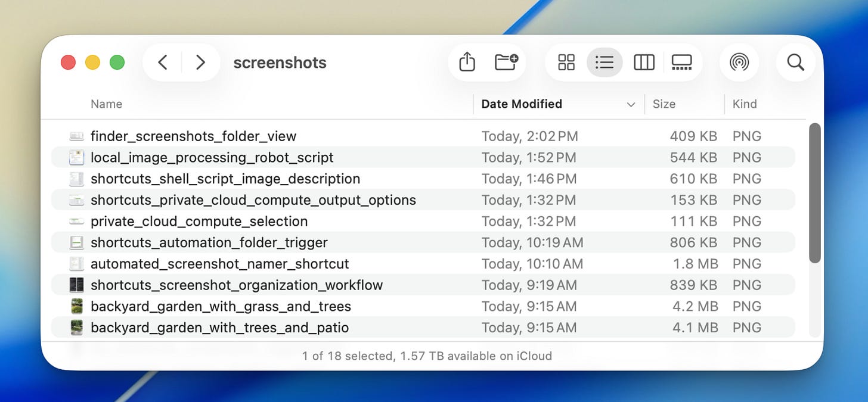Click the 1.8 MB size value
This screenshot has height=402, width=868.
[696, 264]
